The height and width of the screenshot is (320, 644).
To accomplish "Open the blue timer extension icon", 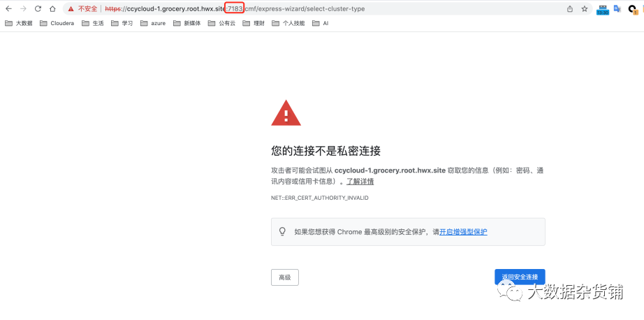I will point(603,10).
